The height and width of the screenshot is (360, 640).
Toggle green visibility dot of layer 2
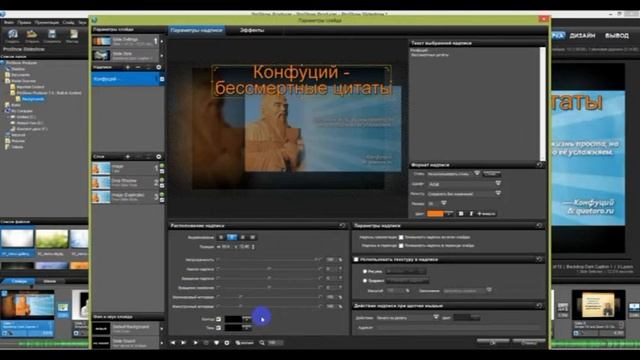162,180
